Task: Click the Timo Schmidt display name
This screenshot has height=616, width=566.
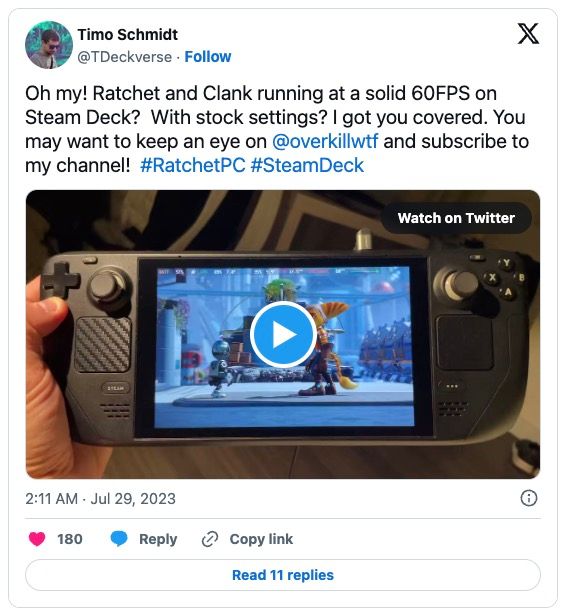Action: (x=128, y=35)
